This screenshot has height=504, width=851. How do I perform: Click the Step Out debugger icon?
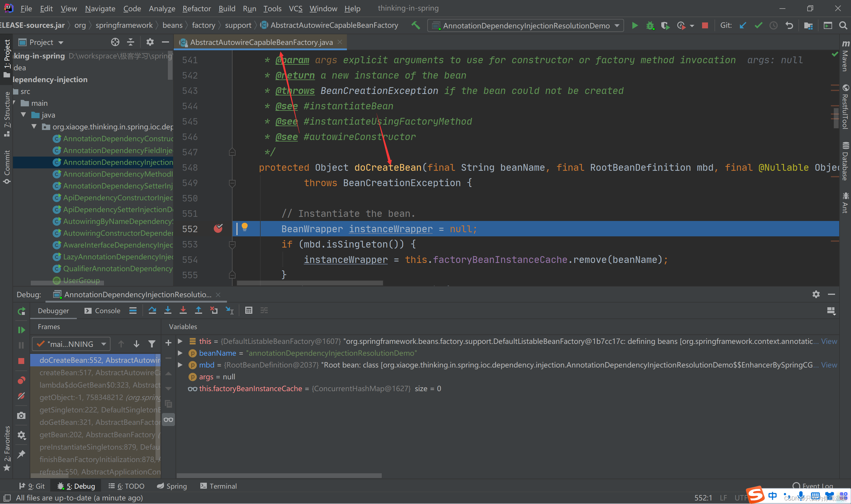198,310
